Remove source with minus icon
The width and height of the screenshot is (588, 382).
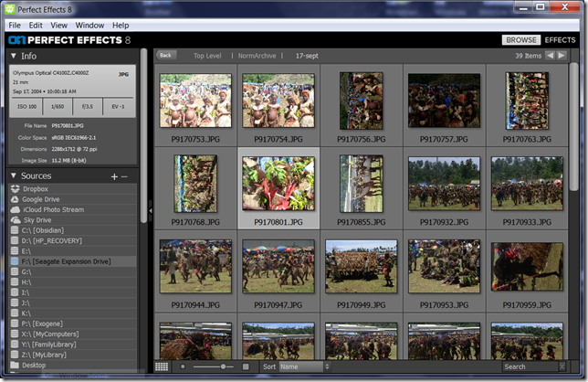point(124,176)
